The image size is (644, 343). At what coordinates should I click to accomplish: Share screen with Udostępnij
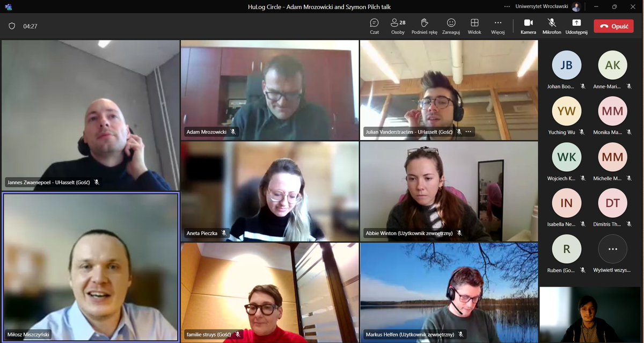(576, 26)
